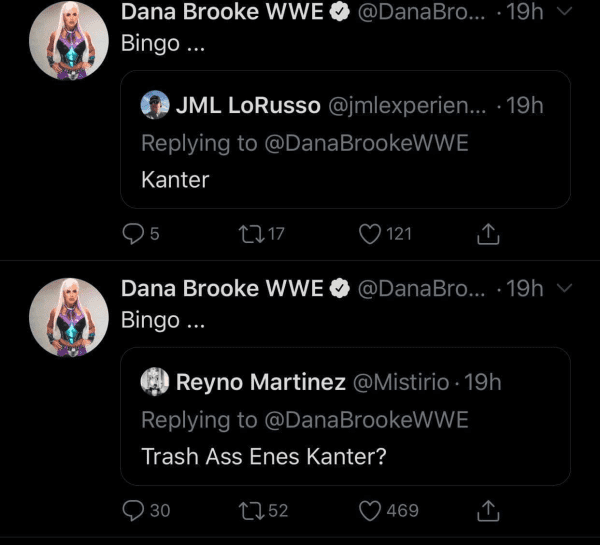Open Reyno Martinez's profile name
Image resolution: width=600 pixels, height=545 pixels.
(x=260, y=382)
